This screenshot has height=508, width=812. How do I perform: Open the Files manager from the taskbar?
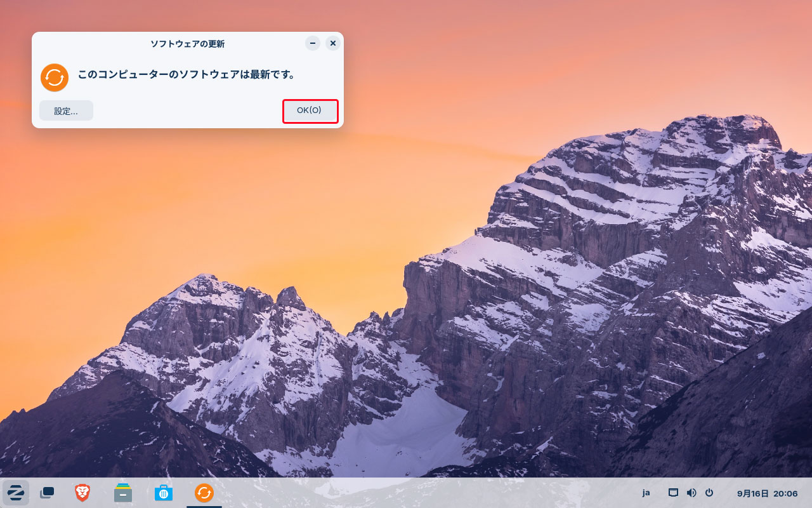pos(123,493)
